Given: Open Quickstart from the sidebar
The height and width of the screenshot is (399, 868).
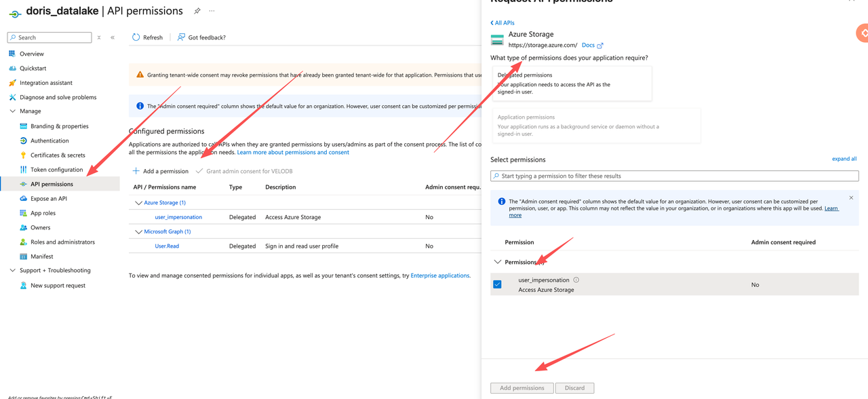Looking at the screenshot, I should [33, 69].
